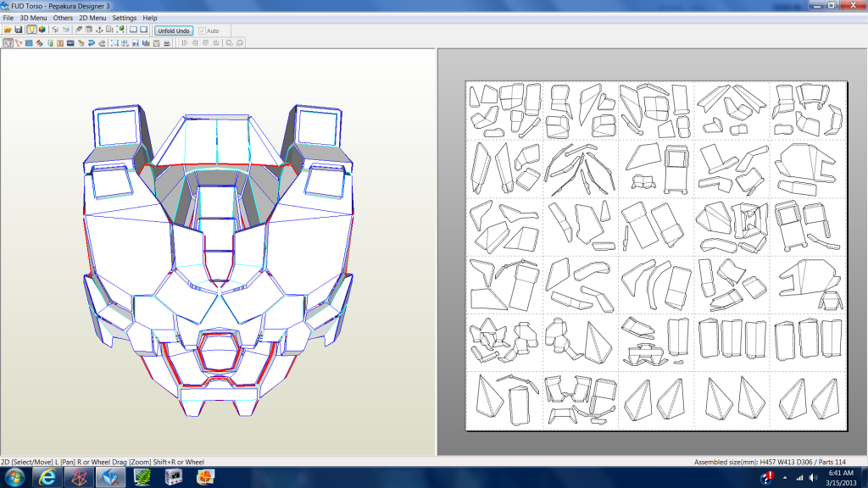Viewport: 868px width, 488px height.
Task: Click the orange T add-text icon
Action: click(x=60, y=43)
